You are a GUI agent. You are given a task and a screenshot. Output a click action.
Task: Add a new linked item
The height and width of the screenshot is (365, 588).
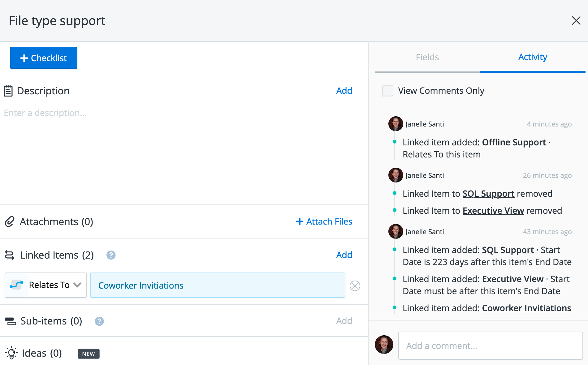tap(344, 255)
